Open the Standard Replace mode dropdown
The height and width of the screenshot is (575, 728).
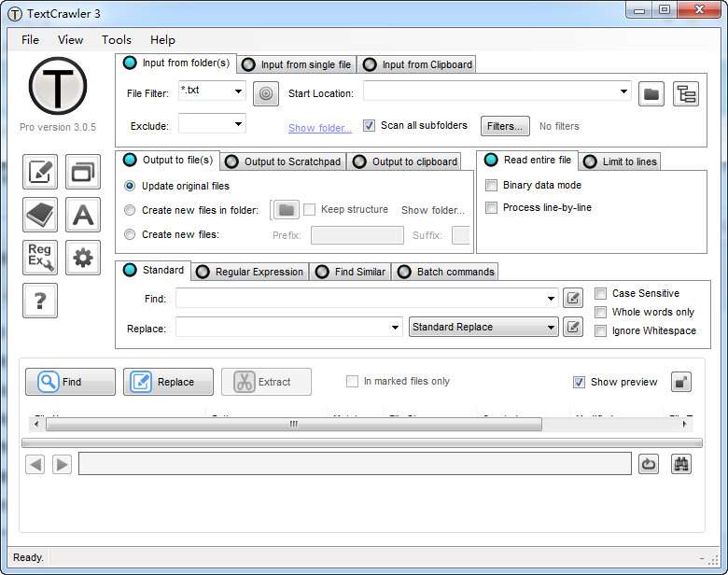point(483,327)
